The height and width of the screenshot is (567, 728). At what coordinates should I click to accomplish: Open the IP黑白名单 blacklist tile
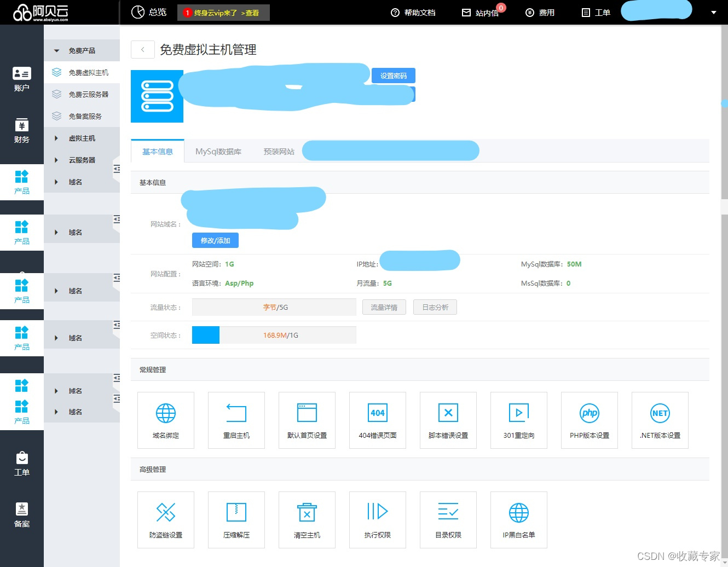pyautogui.click(x=519, y=520)
